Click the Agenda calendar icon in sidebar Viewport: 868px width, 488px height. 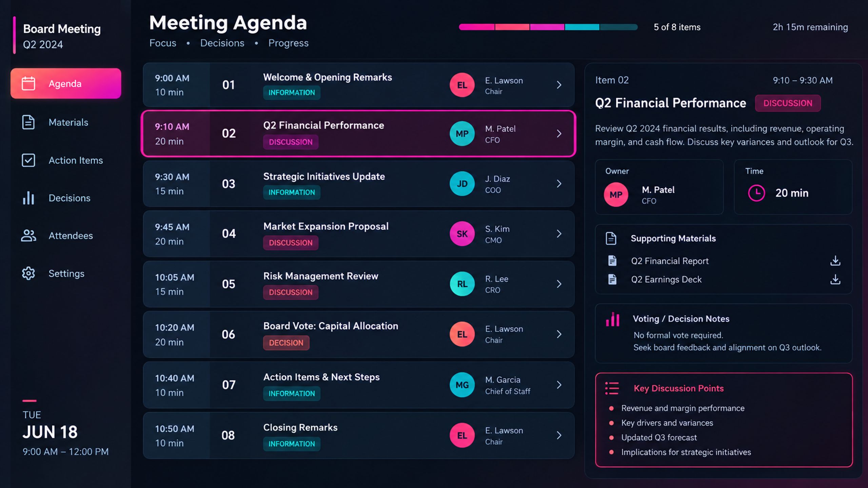click(28, 83)
